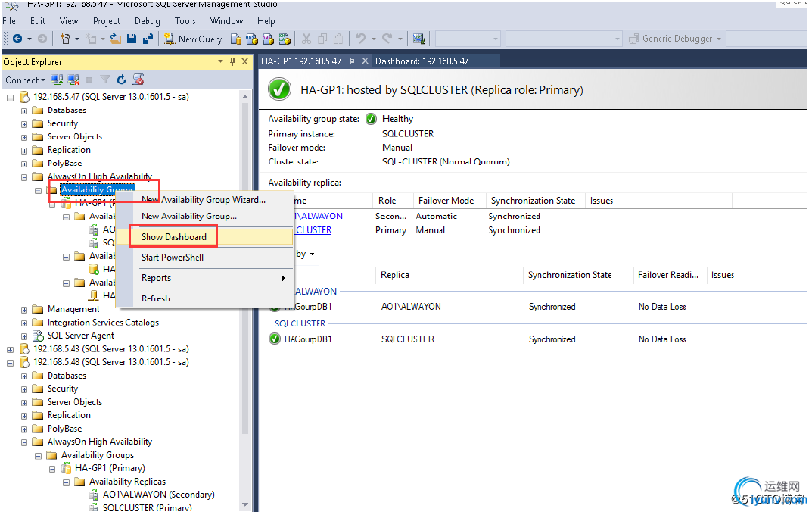Click the 192.168.5.48 server icon
Image resolution: width=812 pixels, height=512 pixels.
tap(24, 362)
